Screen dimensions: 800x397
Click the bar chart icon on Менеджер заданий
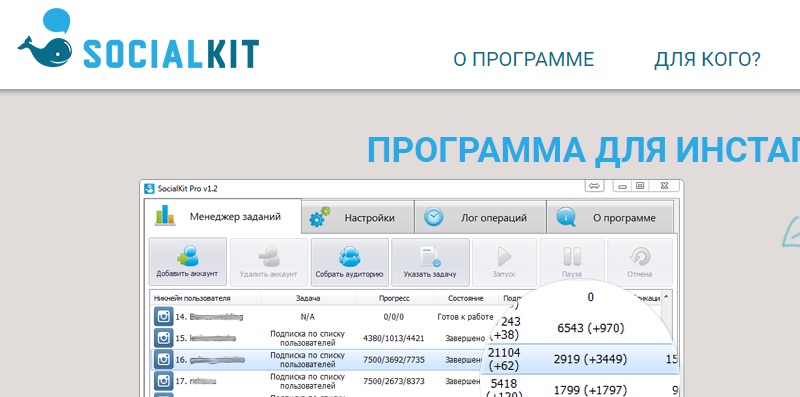tap(165, 215)
